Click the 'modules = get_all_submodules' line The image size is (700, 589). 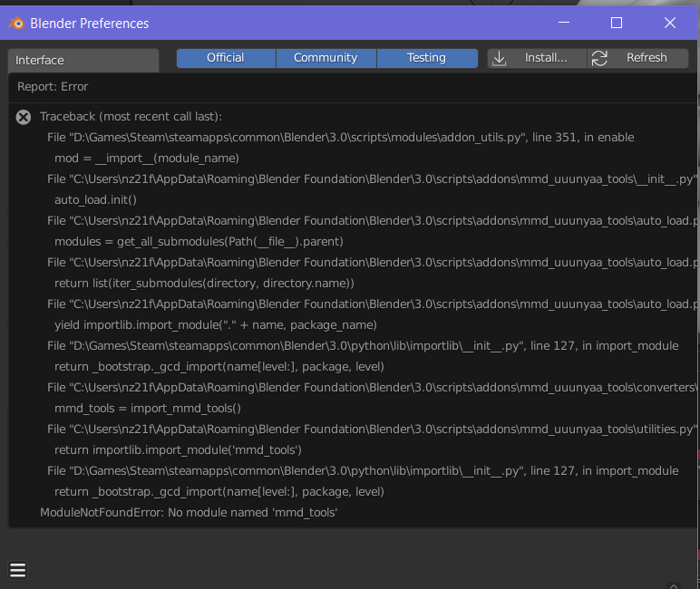tap(199, 242)
